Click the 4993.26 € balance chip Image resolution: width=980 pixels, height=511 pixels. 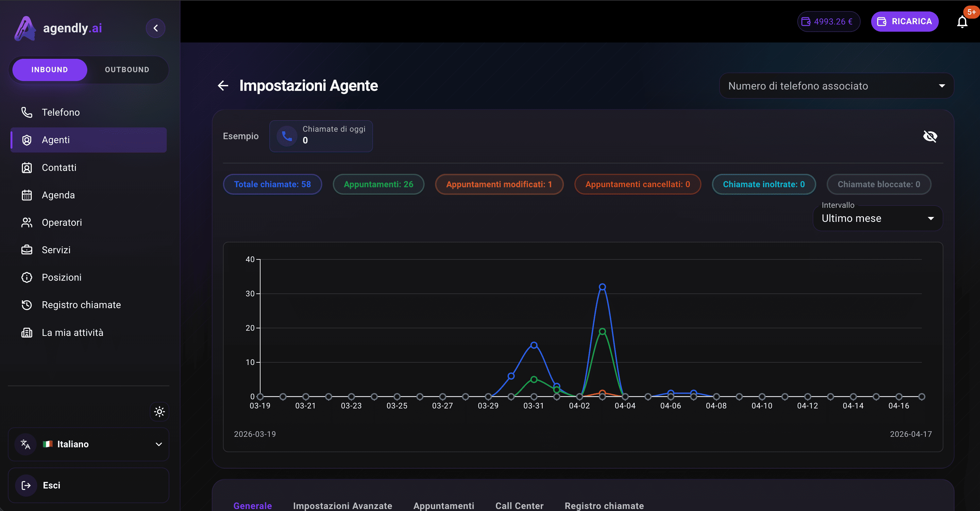(829, 22)
